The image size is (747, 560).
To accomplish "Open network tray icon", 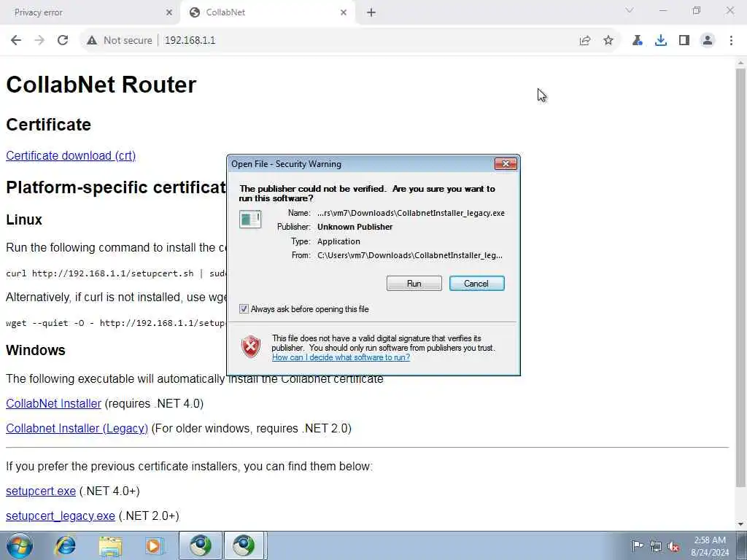I will point(656,546).
